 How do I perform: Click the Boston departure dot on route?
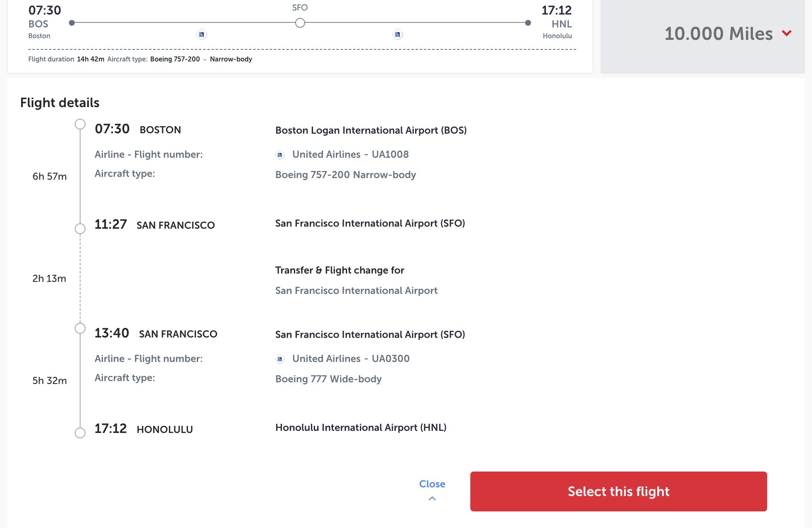pyautogui.click(x=72, y=23)
